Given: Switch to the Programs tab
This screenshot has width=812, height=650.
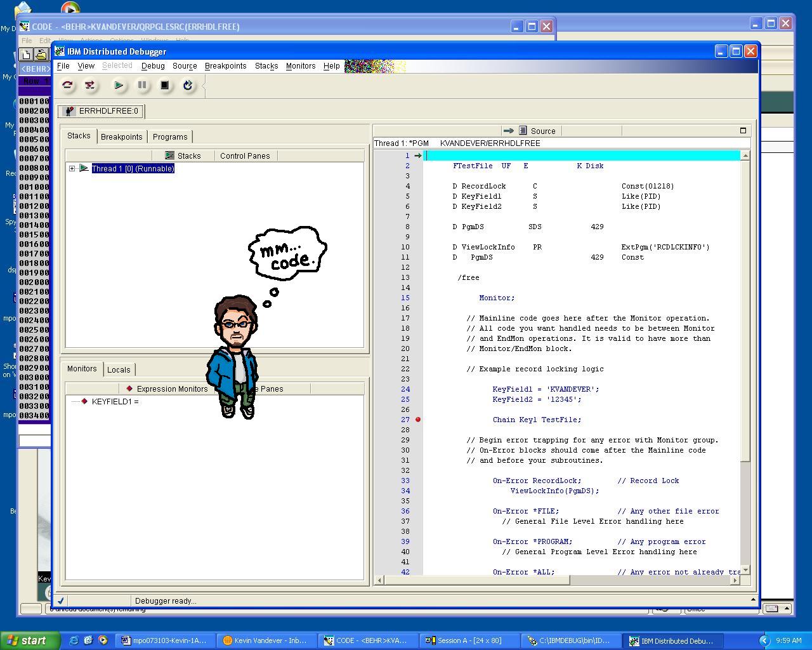Looking at the screenshot, I should [x=170, y=136].
